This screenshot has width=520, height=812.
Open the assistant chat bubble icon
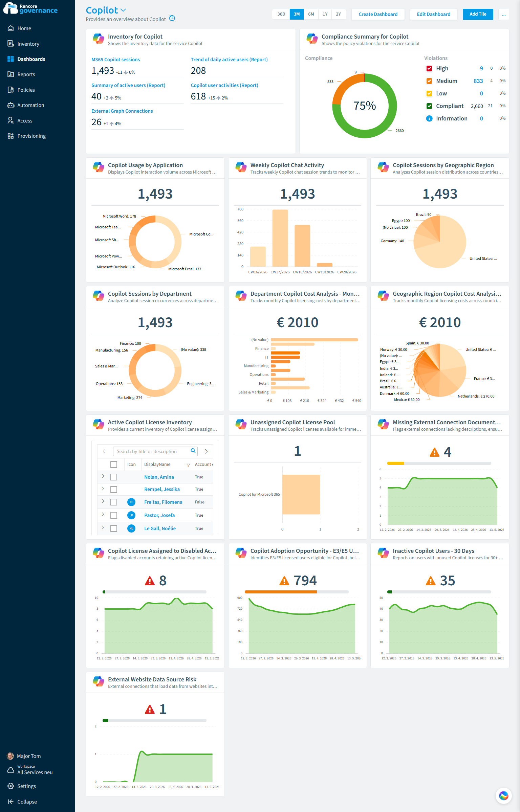[x=503, y=795]
